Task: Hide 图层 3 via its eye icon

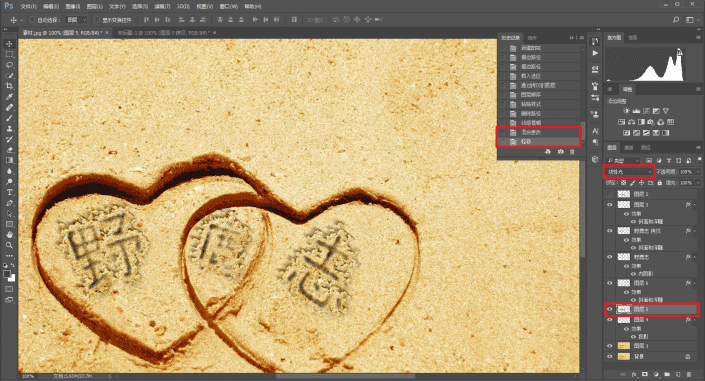Action: coord(610,205)
